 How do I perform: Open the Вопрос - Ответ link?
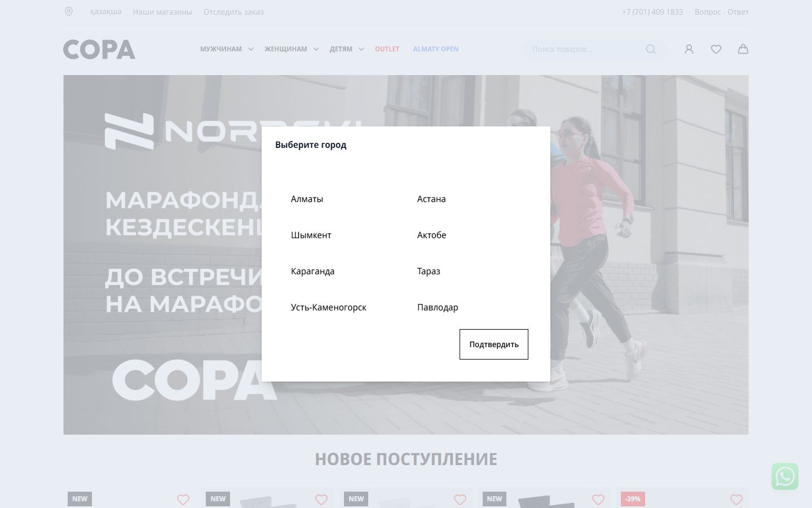722,12
